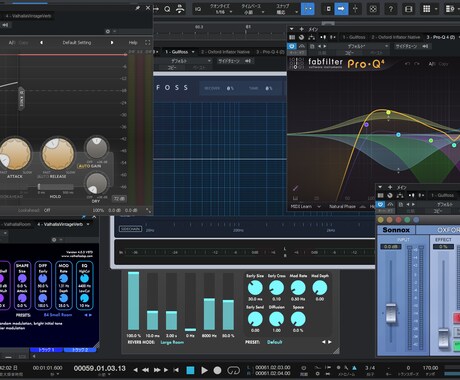Screen dimensions: 460x380
Task: Start playback with the Play button
Action: pyautogui.click(x=204, y=370)
